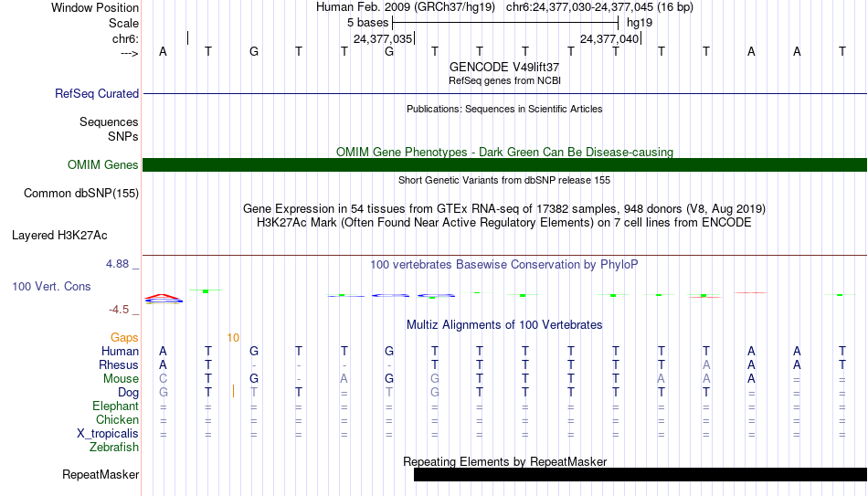Click the chr6: ruler label
The image size is (868, 496).
125,38
